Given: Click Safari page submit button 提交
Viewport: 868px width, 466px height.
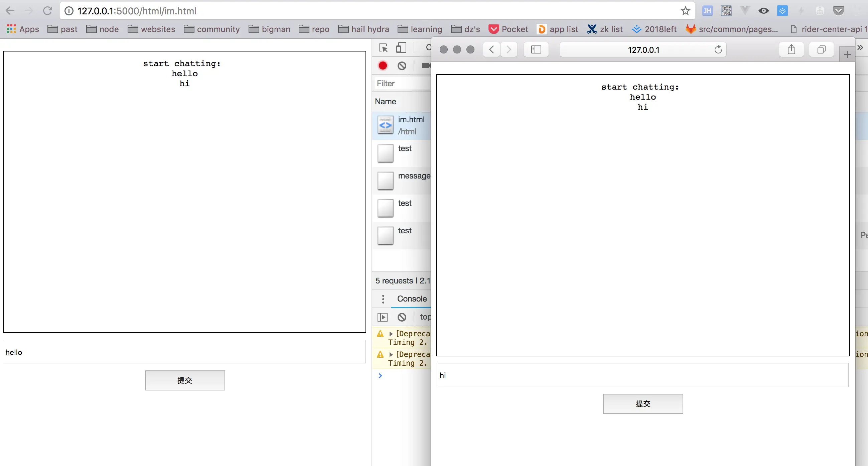Looking at the screenshot, I should (x=642, y=403).
